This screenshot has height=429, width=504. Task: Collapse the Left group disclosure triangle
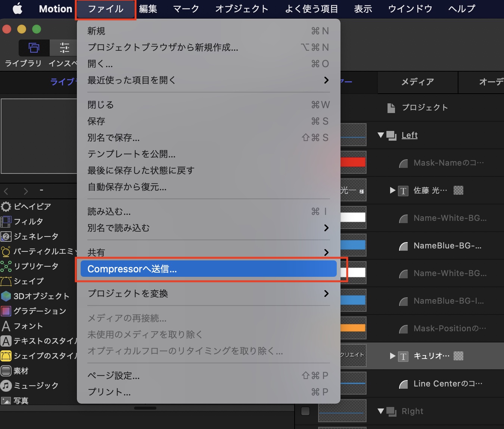pyautogui.click(x=381, y=135)
